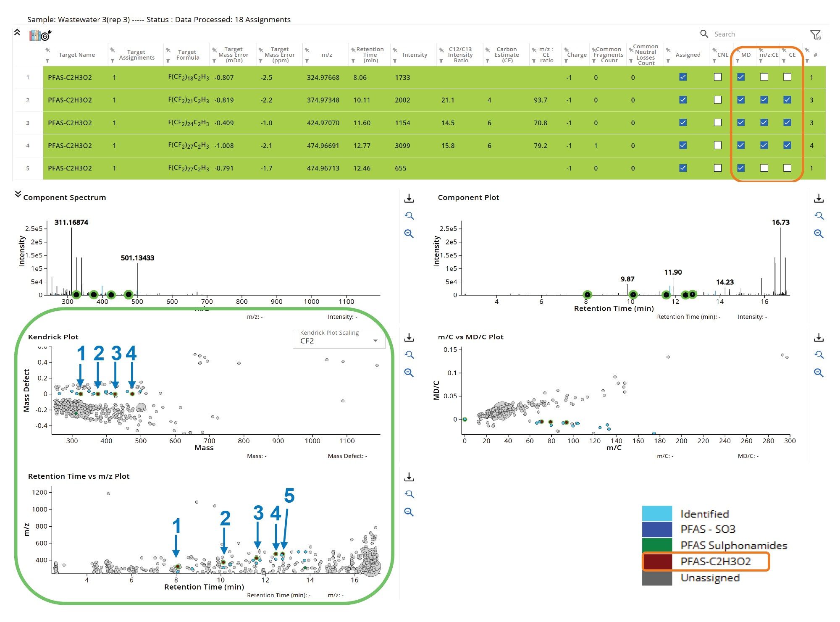Viewport: 840px width, 622px height.
Task: Reset zoom on the Component Plot
Action: coord(819,216)
